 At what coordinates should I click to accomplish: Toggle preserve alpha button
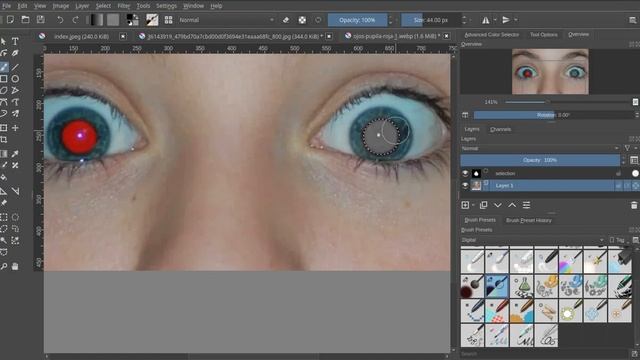(302, 20)
